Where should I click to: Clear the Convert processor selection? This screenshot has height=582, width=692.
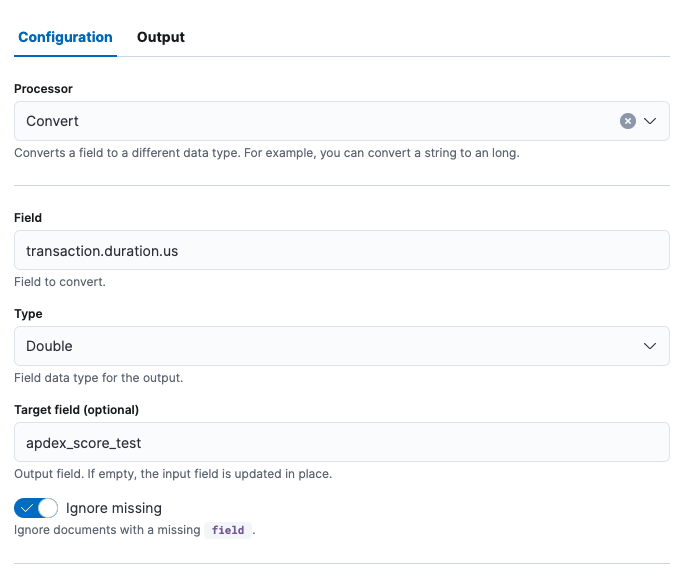point(628,121)
